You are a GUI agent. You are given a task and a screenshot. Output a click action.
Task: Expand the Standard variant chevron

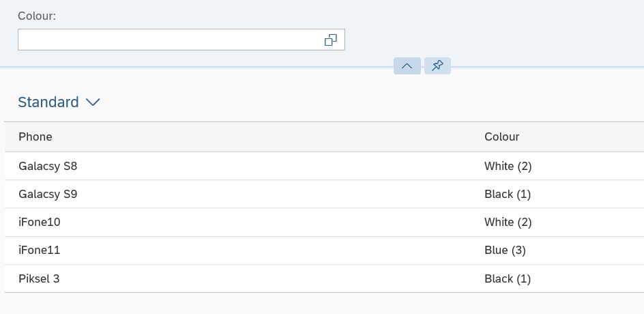click(93, 102)
